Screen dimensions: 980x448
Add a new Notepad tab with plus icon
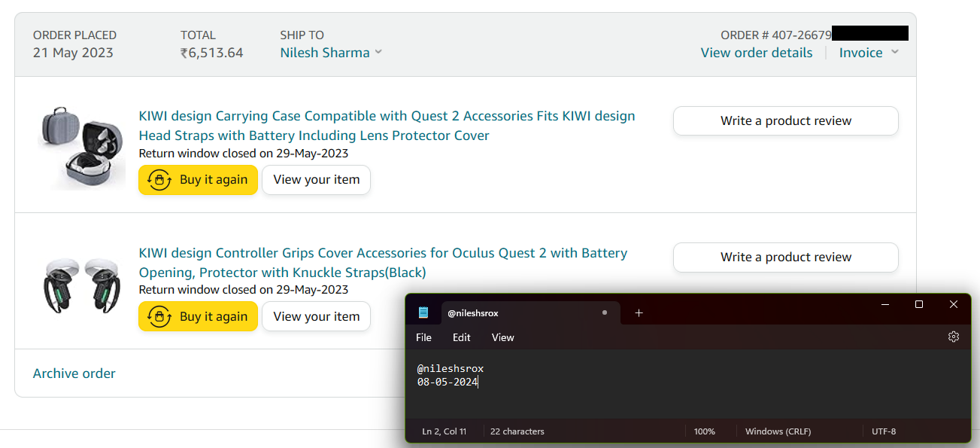tap(639, 312)
